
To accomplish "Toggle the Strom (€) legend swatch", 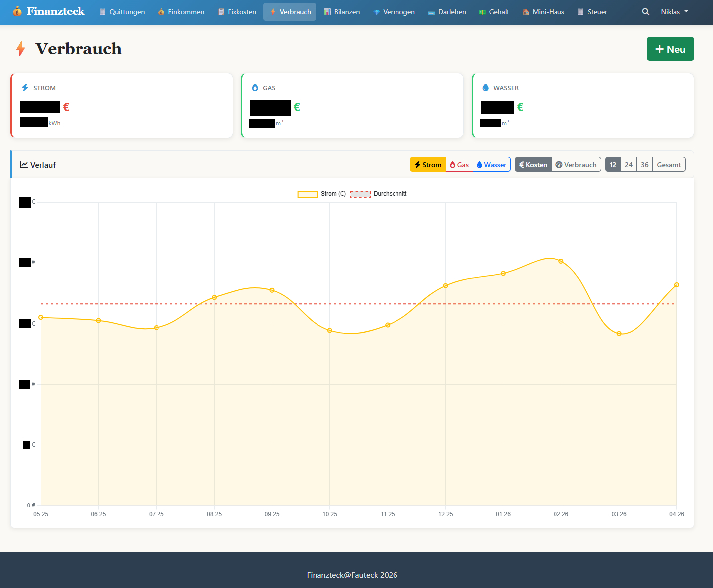I will [308, 194].
